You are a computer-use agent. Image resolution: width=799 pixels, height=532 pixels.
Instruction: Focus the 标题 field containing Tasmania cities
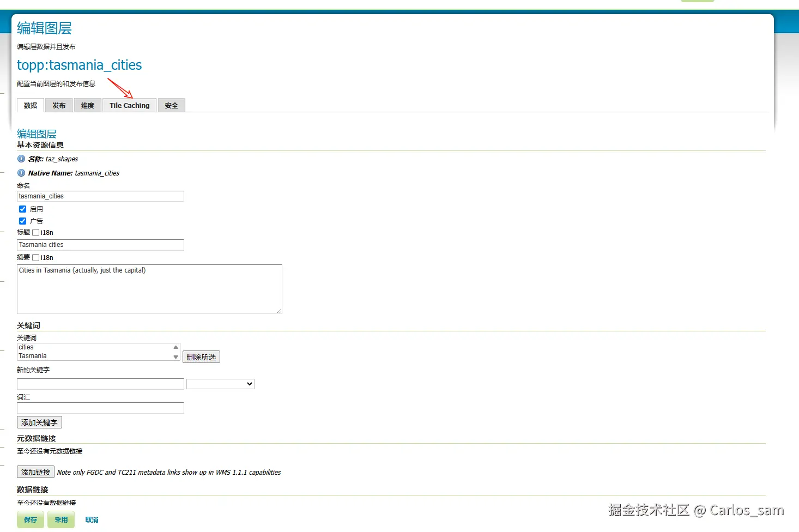(x=100, y=245)
